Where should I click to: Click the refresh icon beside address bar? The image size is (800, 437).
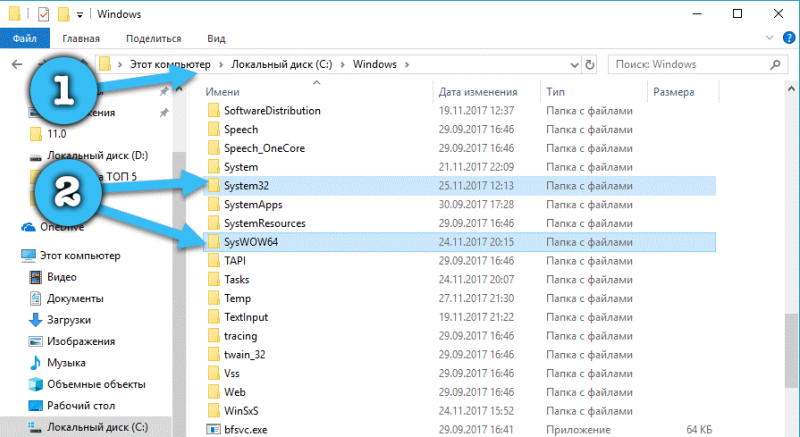click(x=590, y=65)
